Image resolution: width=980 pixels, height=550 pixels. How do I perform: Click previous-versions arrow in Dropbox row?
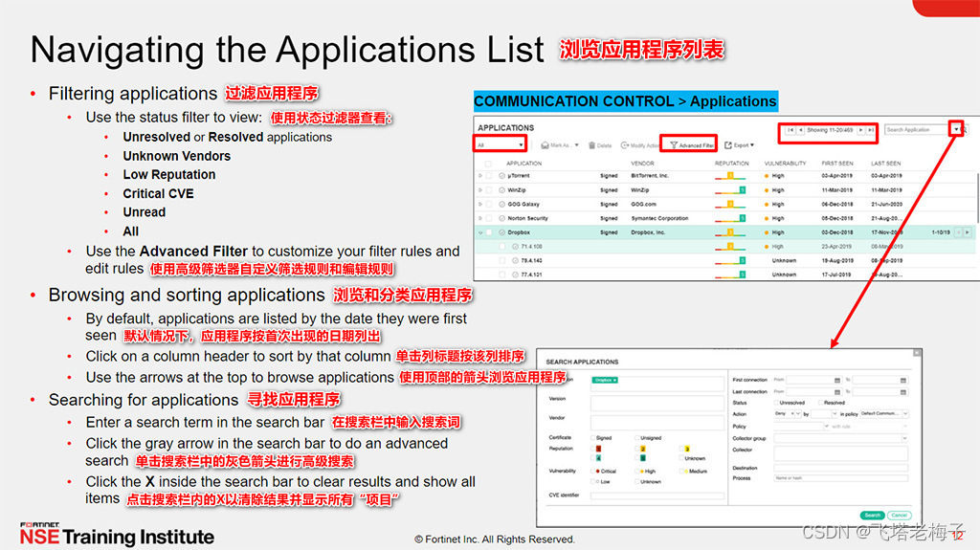958,231
